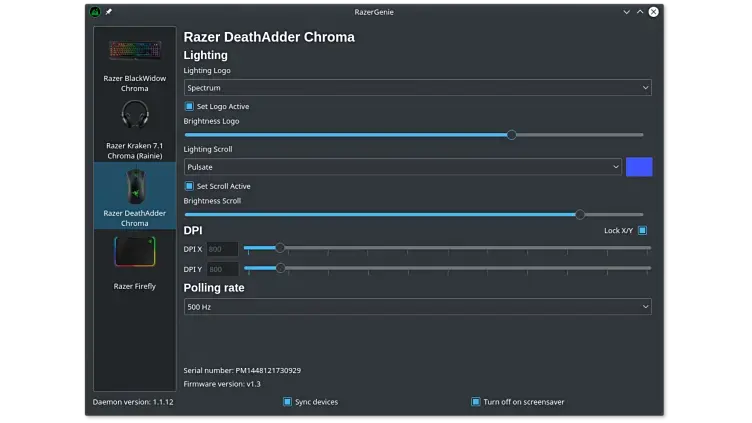Open the Lighting Scroll Pulsate dropdown
This screenshot has height=423, width=752.
click(x=402, y=167)
